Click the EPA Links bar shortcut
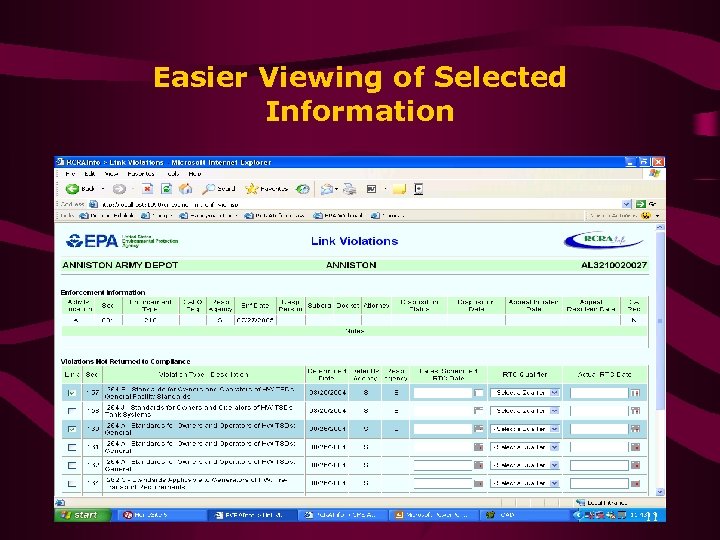The height and width of the screenshot is (540, 720). point(338,215)
